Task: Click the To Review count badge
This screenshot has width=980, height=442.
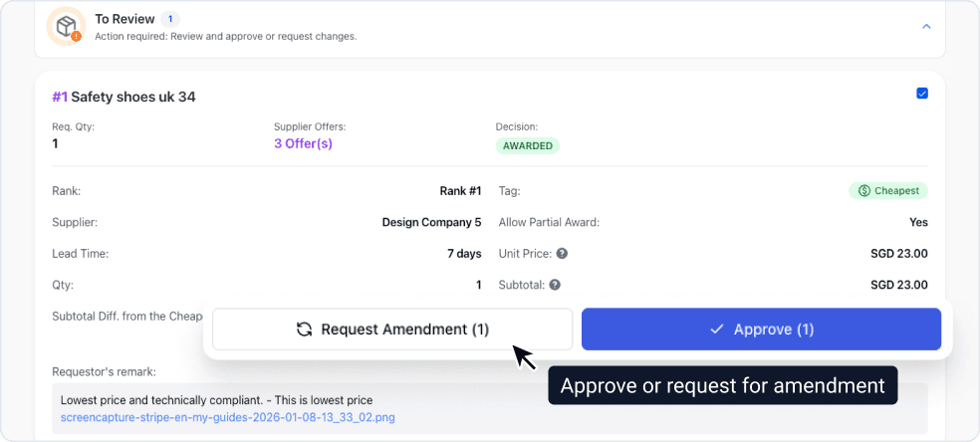Action: (170, 19)
